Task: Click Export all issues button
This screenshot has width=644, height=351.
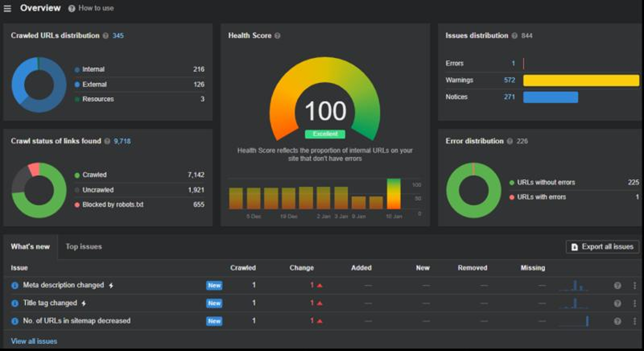Action: (x=602, y=247)
